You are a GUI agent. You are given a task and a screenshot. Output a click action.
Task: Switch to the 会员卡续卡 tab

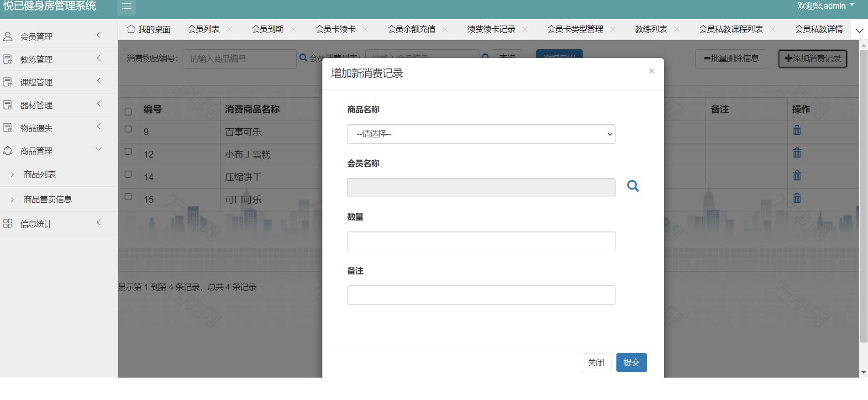336,29
